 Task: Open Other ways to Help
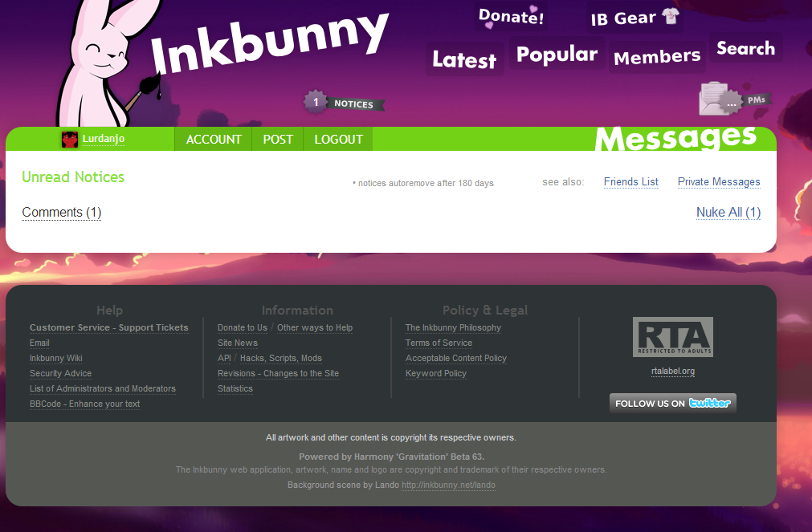pyautogui.click(x=315, y=327)
